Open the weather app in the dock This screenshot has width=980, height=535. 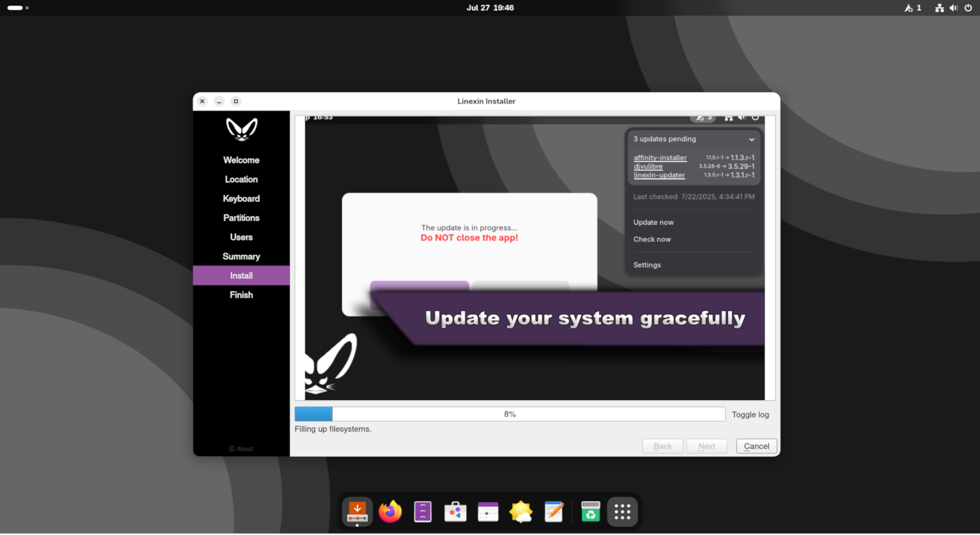tap(521, 512)
